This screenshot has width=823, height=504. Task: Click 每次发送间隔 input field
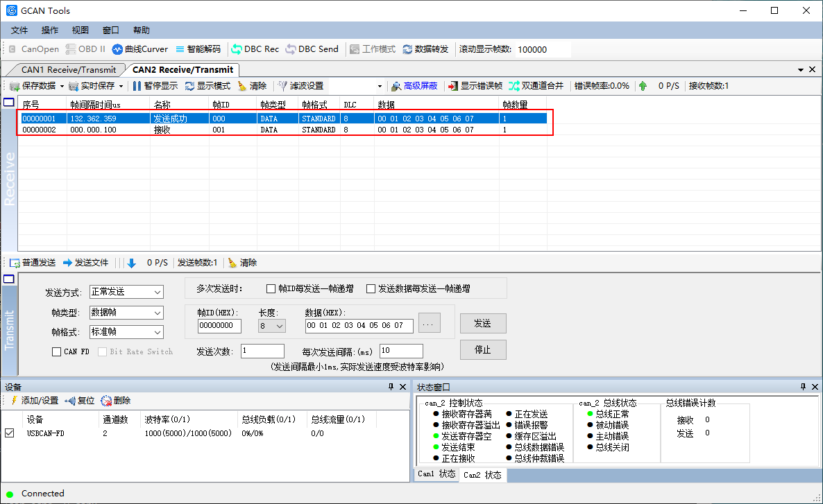coord(401,351)
